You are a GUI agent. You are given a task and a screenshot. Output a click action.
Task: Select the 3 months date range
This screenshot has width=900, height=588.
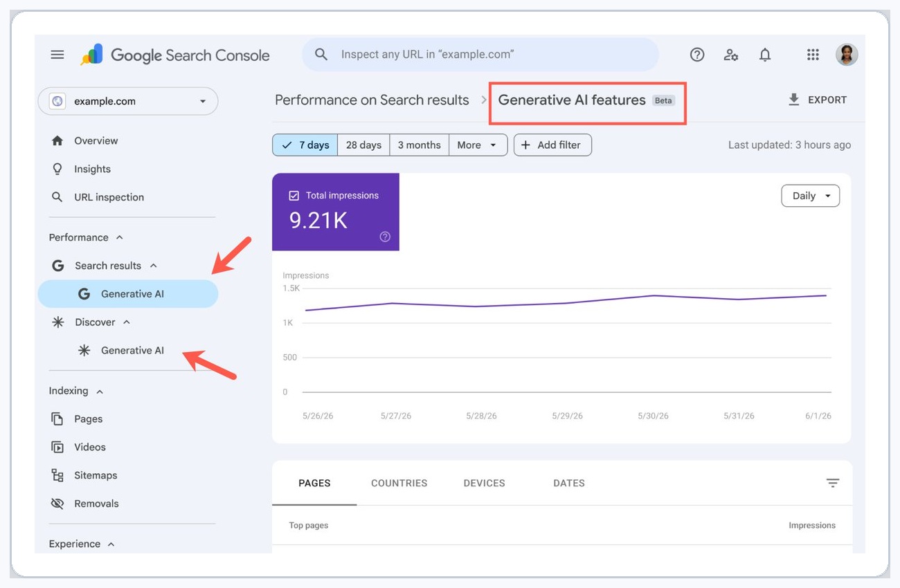pyautogui.click(x=419, y=145)
